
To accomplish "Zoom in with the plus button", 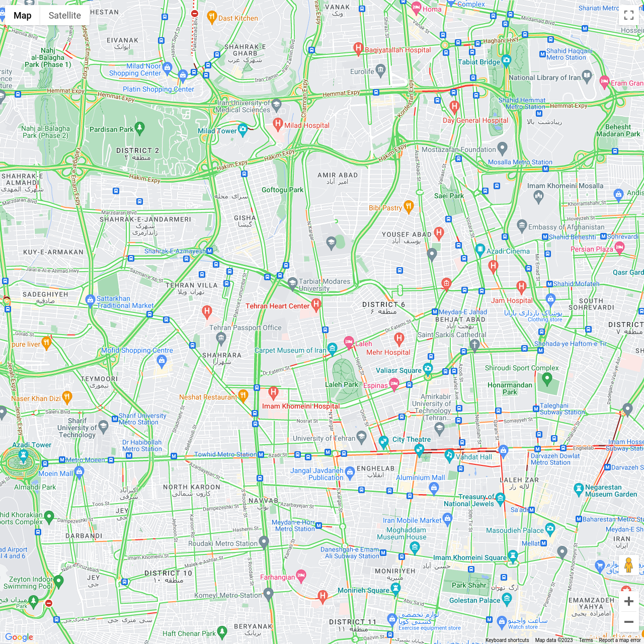I will [x=629, y=601].
